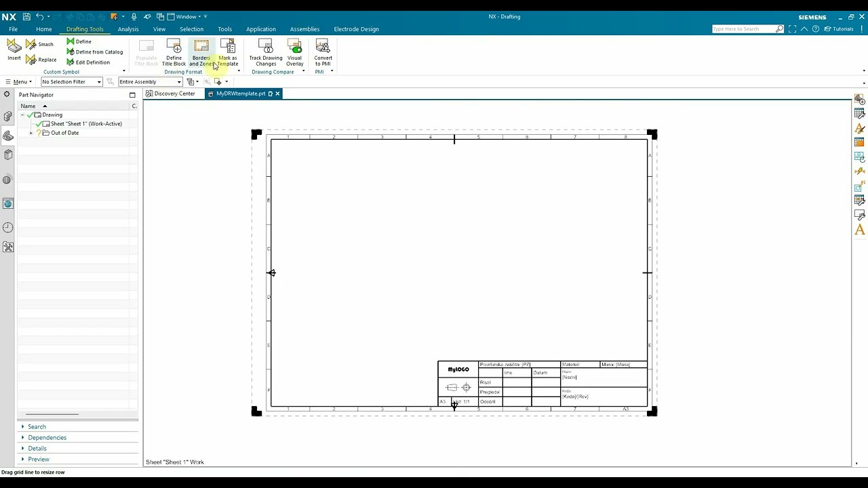Expand the Out of Date folder

31,133
